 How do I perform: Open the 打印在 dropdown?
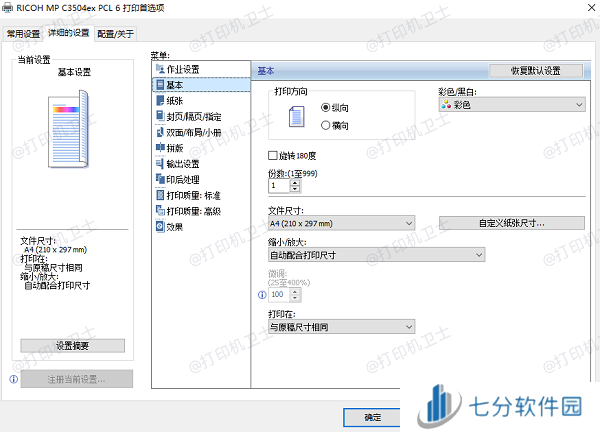(x=341, y=327)
